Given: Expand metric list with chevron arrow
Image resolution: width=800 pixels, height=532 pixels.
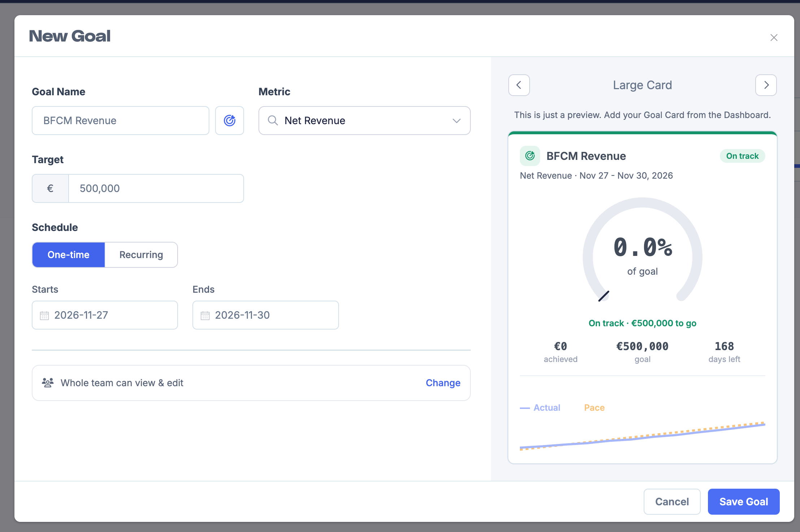Looking at the screenshot, I should (x=457, y=121).
